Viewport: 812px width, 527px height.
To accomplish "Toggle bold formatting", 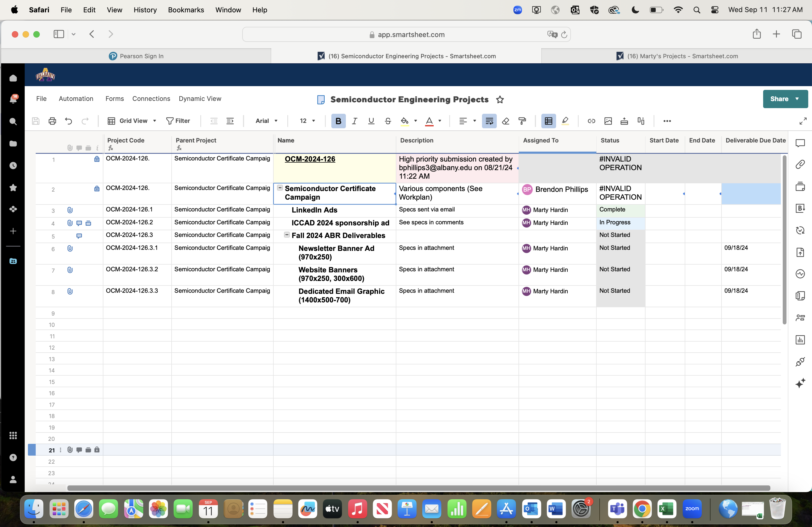I will pos(338,121).
